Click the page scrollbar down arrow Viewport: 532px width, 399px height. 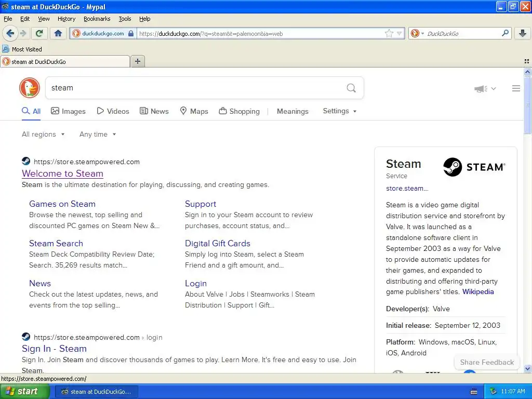(527, 369)
